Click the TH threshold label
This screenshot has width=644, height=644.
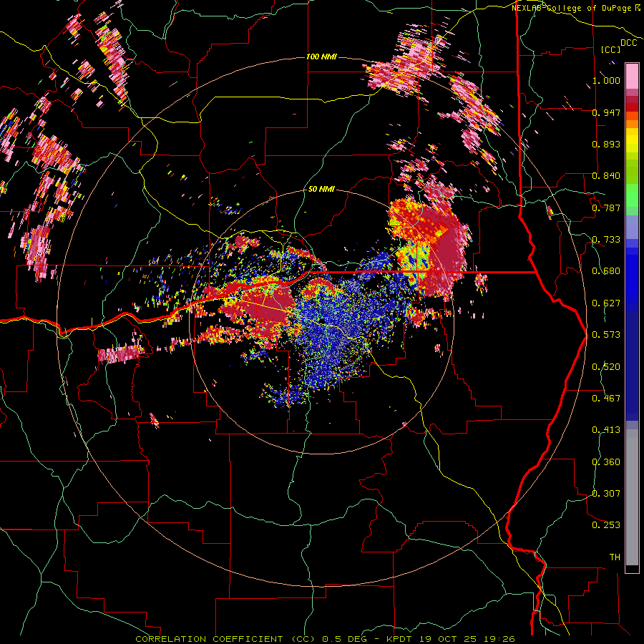615,557
